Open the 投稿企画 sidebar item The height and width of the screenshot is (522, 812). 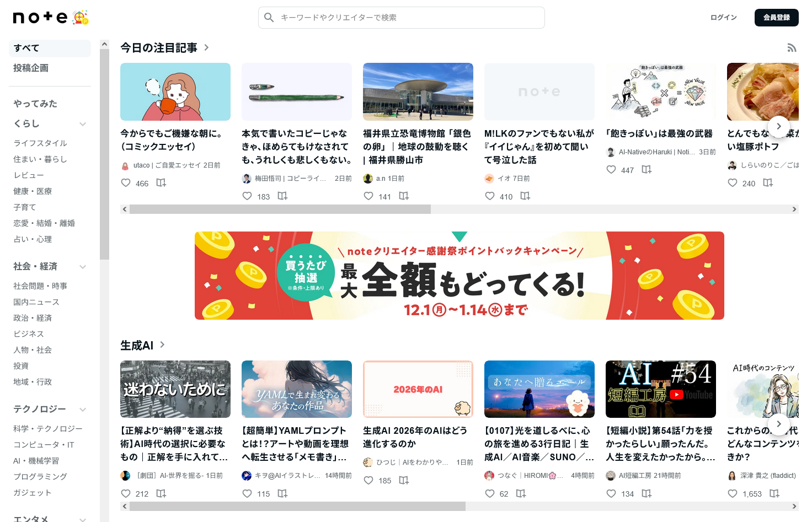pos(31,68)
